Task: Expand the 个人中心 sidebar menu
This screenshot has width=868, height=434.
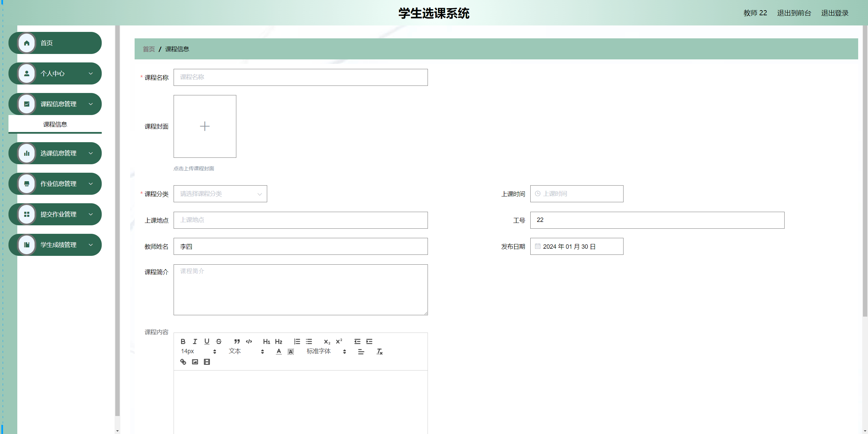Action: (55, 73)
